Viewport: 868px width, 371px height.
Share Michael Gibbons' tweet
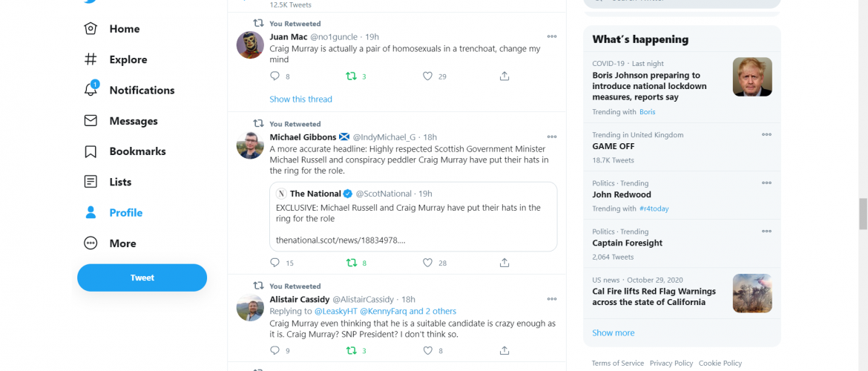point(504,263)
